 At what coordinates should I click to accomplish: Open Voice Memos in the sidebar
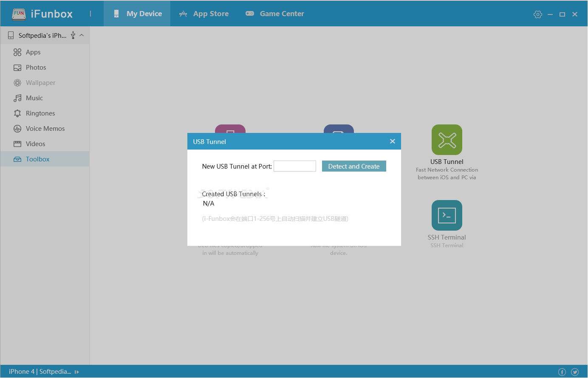point(45,129)
